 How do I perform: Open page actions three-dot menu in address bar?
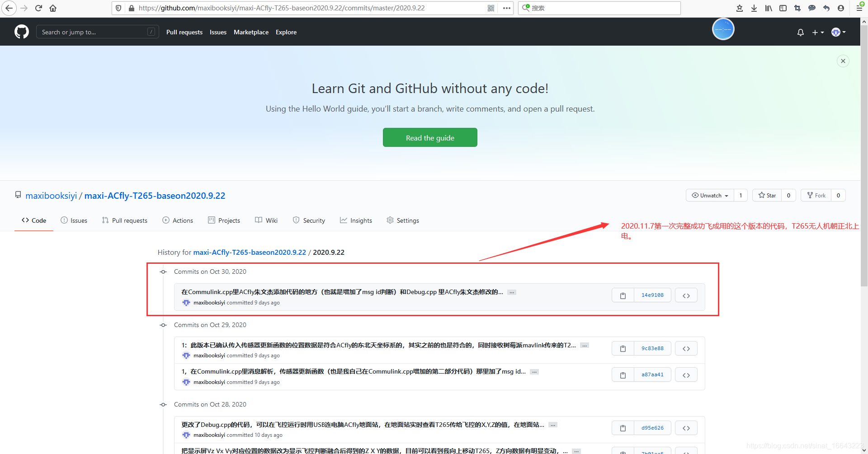[x=507, y=8]
